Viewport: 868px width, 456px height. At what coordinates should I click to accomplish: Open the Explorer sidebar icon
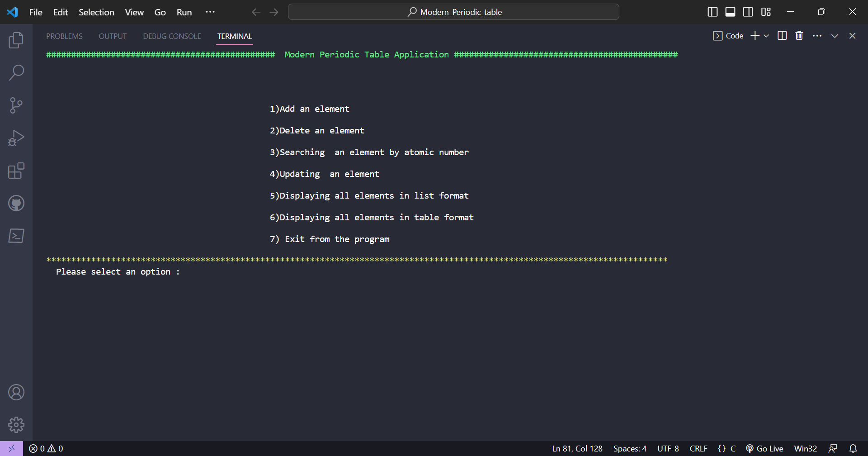(x=16, y=40)
